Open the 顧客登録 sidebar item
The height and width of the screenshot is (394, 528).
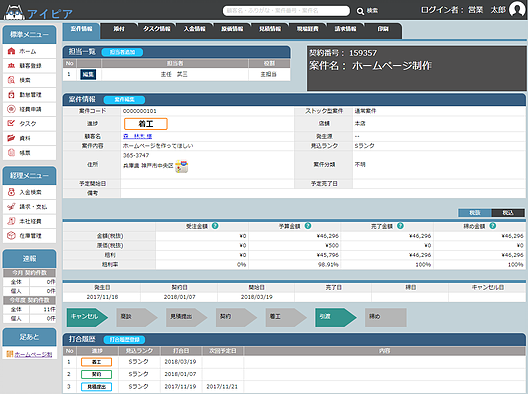coord(29,66)
